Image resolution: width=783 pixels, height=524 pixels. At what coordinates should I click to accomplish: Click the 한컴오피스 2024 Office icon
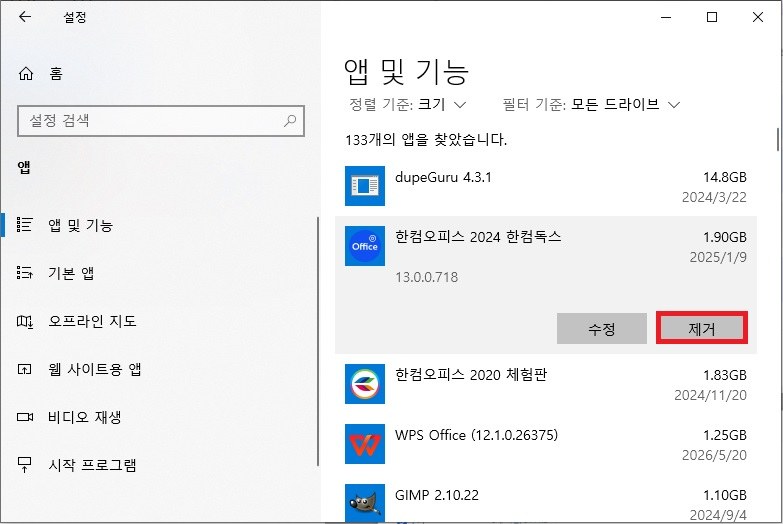(x=365, y=246)
